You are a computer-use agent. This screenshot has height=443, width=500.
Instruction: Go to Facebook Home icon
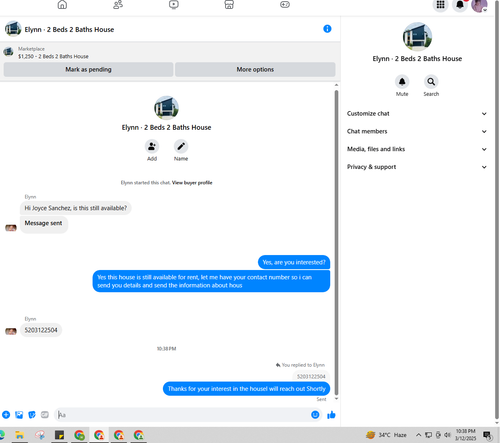coord(62,4)
